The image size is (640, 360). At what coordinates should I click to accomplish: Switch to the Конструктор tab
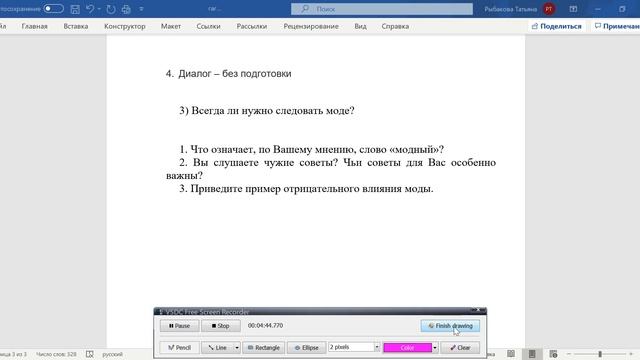124,26
